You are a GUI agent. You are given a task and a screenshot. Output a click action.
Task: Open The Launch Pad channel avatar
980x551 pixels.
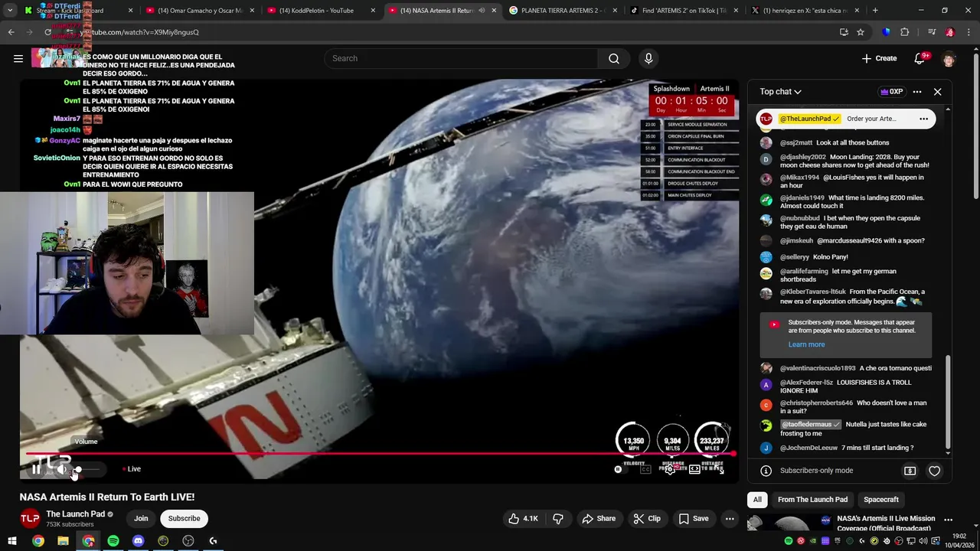click(x=30, y=519)
